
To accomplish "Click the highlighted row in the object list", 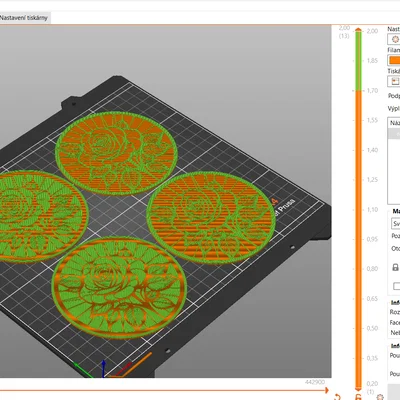I will pos(395,134).
